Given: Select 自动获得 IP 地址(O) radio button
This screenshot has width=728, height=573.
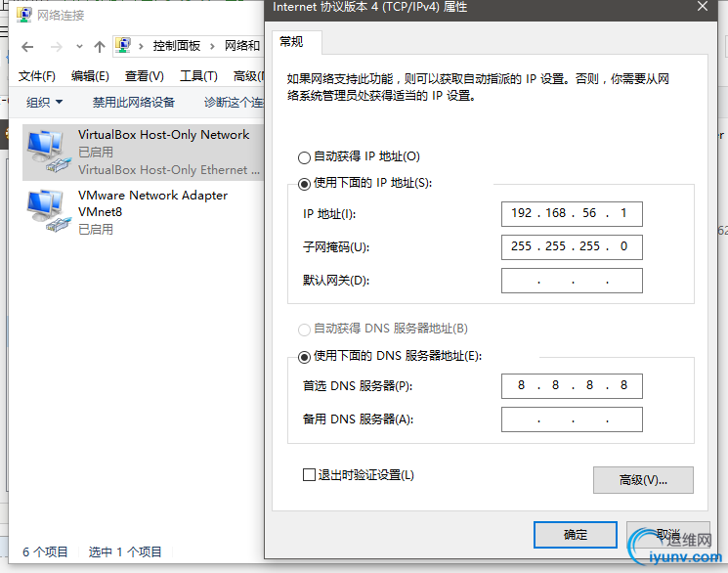Looking at the screenshot, I should tap(304, 157).
